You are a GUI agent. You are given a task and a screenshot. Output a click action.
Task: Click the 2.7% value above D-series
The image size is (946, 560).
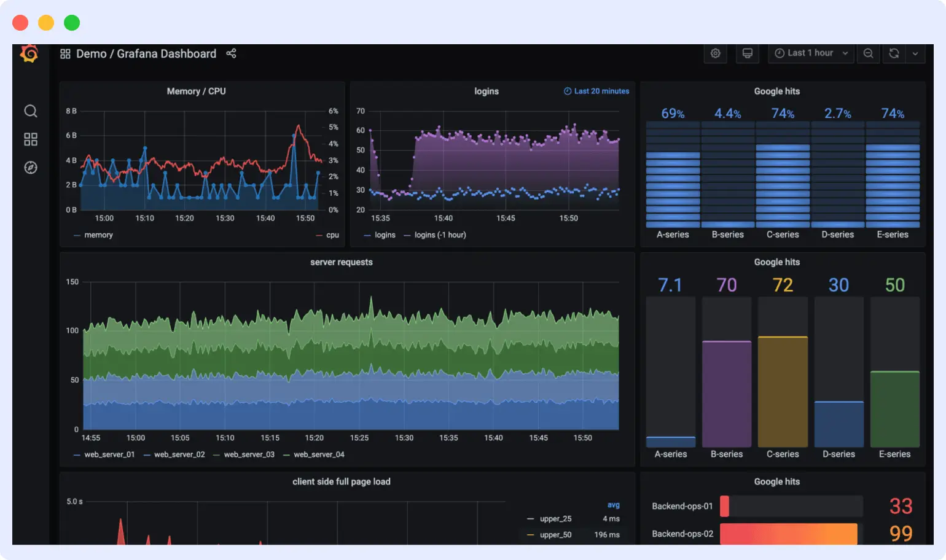[838, 114]
